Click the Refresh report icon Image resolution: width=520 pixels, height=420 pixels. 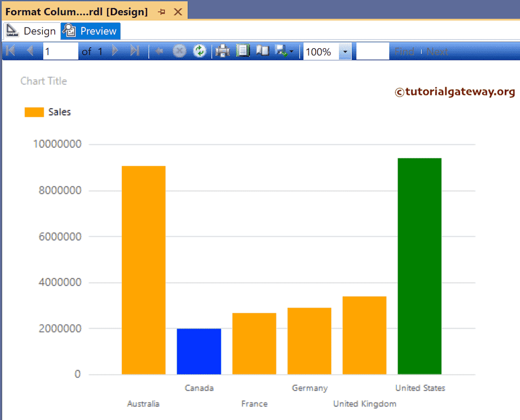click(200, 51)
